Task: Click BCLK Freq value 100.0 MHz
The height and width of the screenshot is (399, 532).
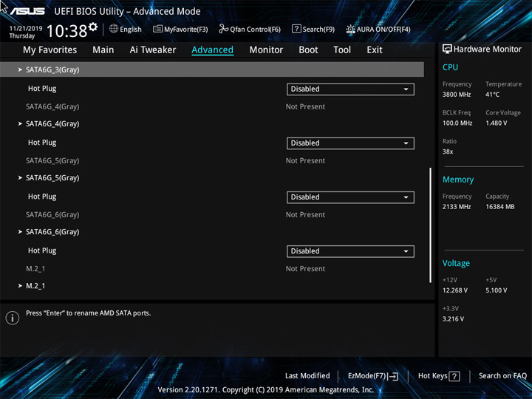Action: tap(457, 123)
